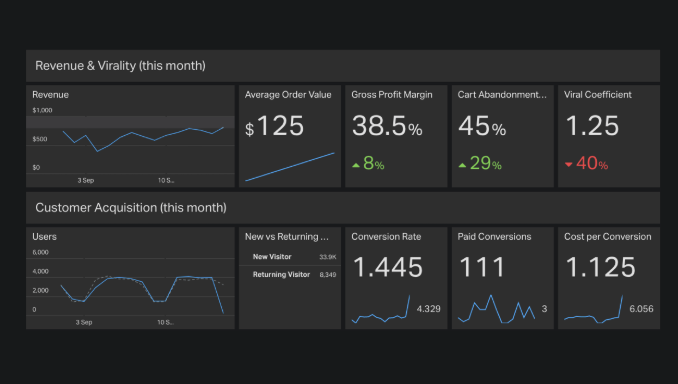Open the Cart Abandonment widget title
Image resolution: width=678 pixels, height=384 pixels.
click(x=502, y=95)
